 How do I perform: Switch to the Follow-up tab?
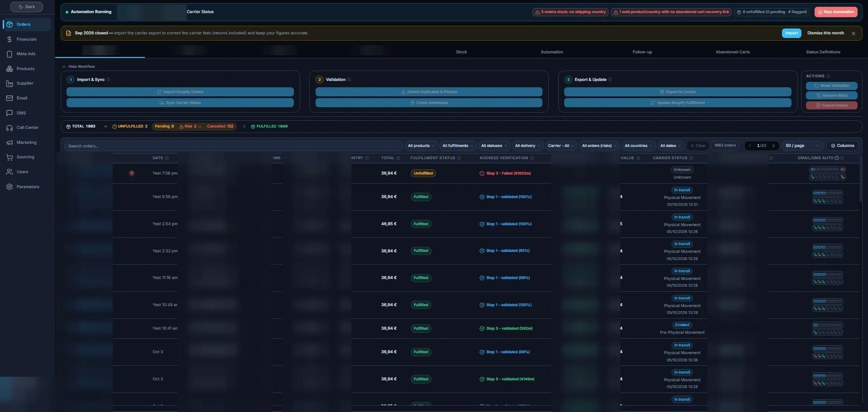click(x=642, y=52)
